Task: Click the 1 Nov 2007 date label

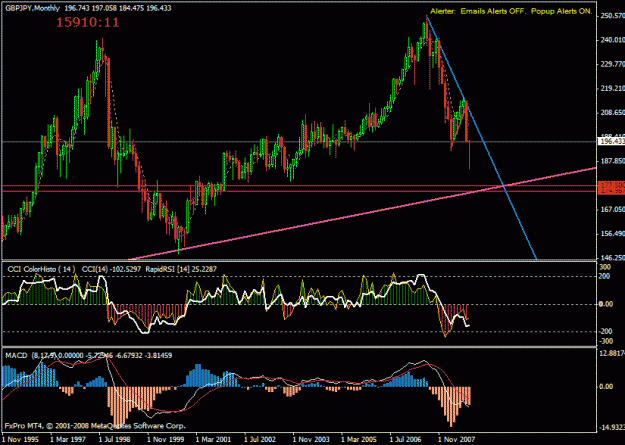Action: [x=456, y=439]
